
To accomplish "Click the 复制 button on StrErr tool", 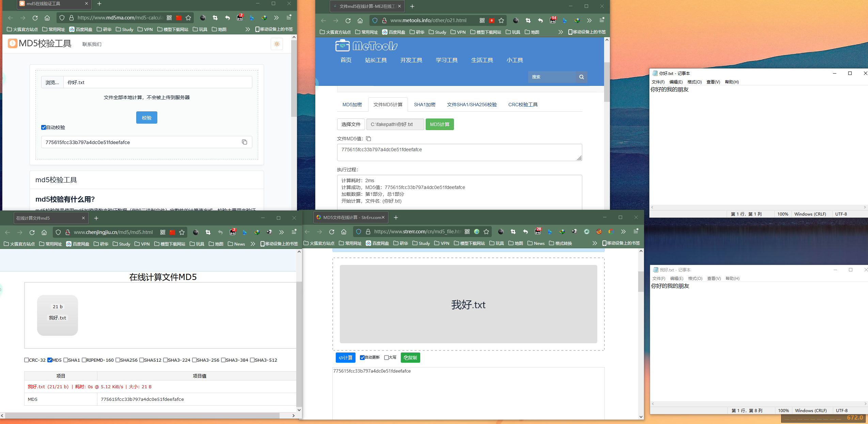I will [410, 358].
